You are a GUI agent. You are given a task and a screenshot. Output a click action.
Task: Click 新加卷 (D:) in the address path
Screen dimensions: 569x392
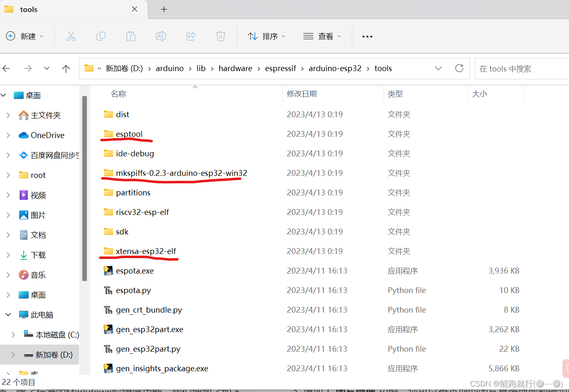(x=124, y=69)
